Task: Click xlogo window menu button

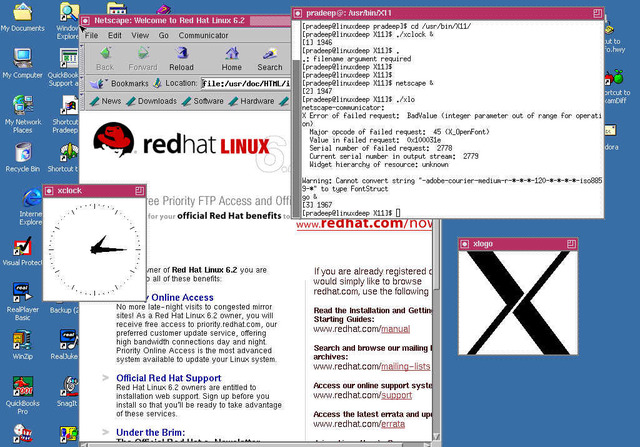Action: 464,244
